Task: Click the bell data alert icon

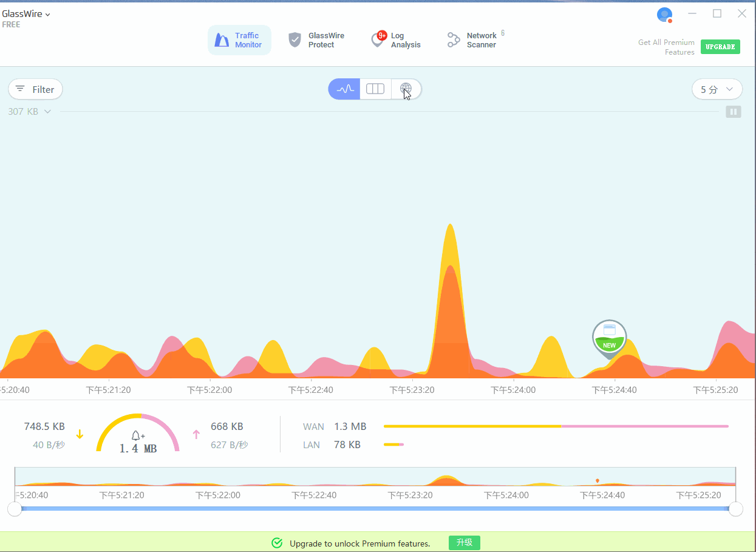Action: pyautogui.click(x=138, y=435)
